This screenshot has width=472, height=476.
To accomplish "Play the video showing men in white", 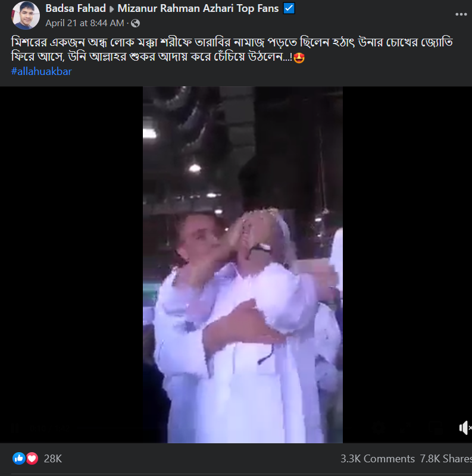I will (242, 265).
